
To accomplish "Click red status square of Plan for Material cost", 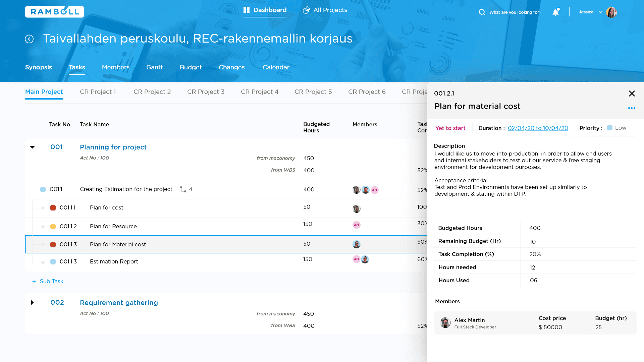I will (x=53, y=245).
